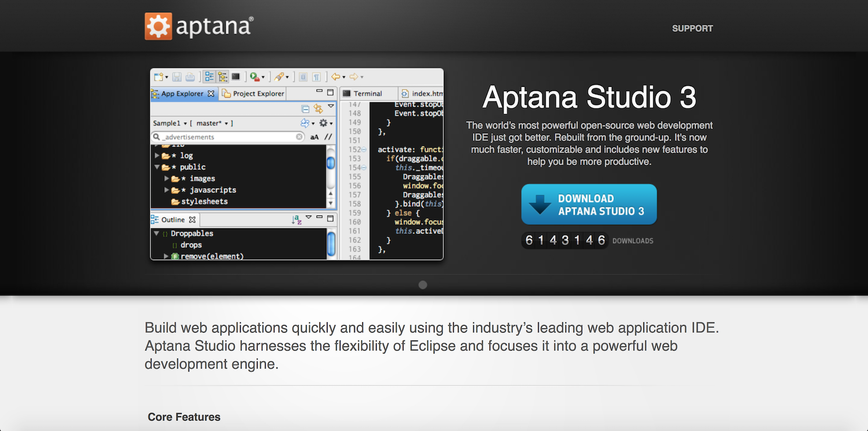Maximize the App Explorer panel

330,92
